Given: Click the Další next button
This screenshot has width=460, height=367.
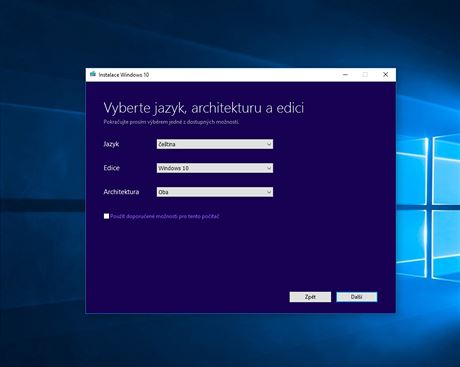Looking at the screenshot, I should (x=357, y=297).
